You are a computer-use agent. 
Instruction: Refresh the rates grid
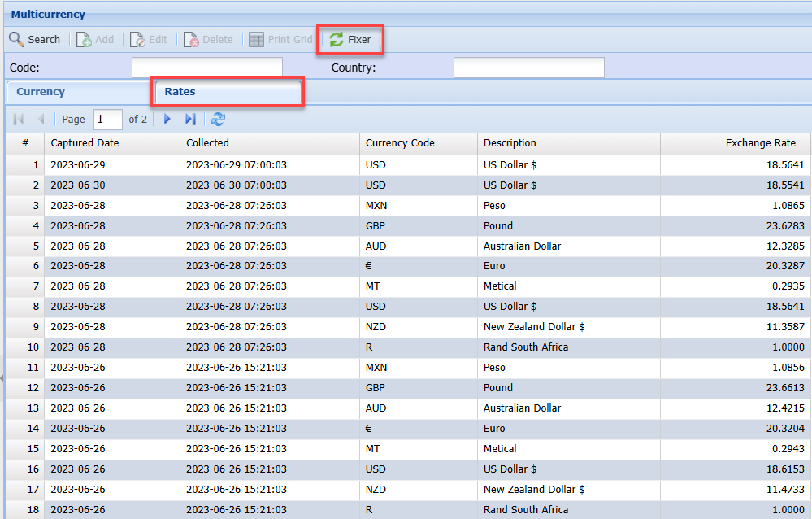(218, 119)
